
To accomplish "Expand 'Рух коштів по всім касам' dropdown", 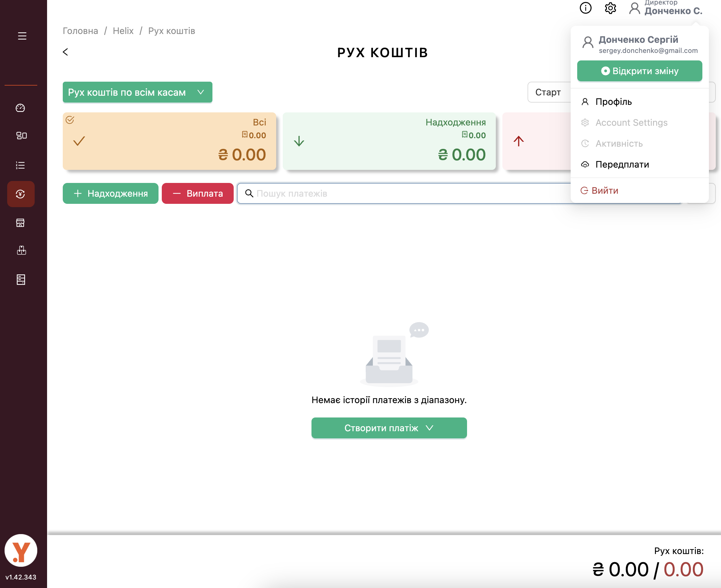I will [x=137, y=92].
